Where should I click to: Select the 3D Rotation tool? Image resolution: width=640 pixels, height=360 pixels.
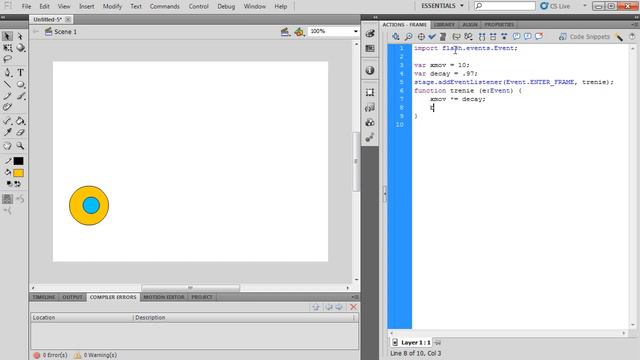tap(20, 48)
